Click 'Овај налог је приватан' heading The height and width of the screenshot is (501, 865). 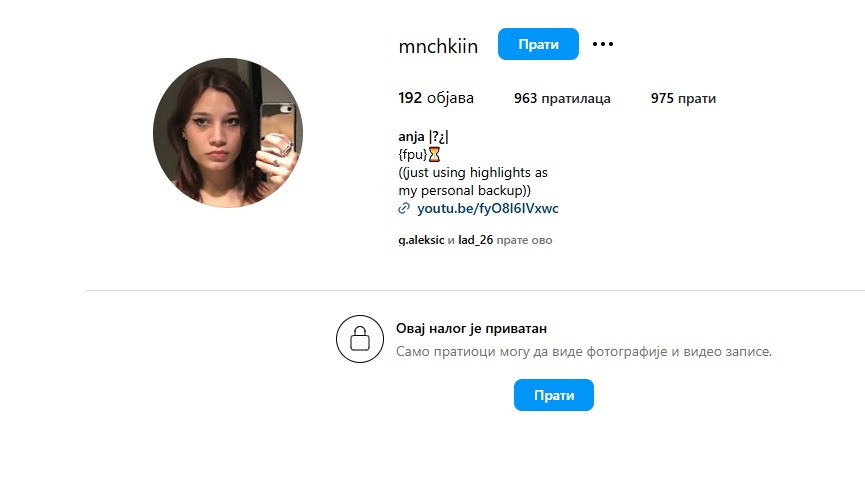coord(471,328)
